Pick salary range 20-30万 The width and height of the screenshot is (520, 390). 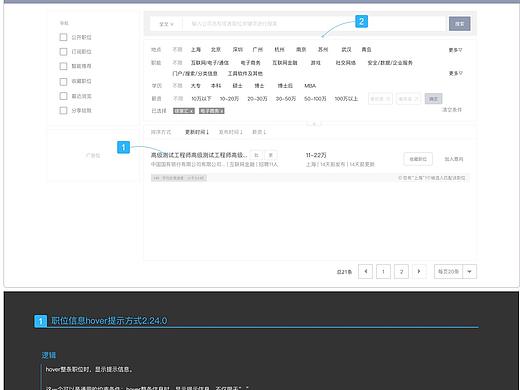pyautogui.click(x=257, y=99)
